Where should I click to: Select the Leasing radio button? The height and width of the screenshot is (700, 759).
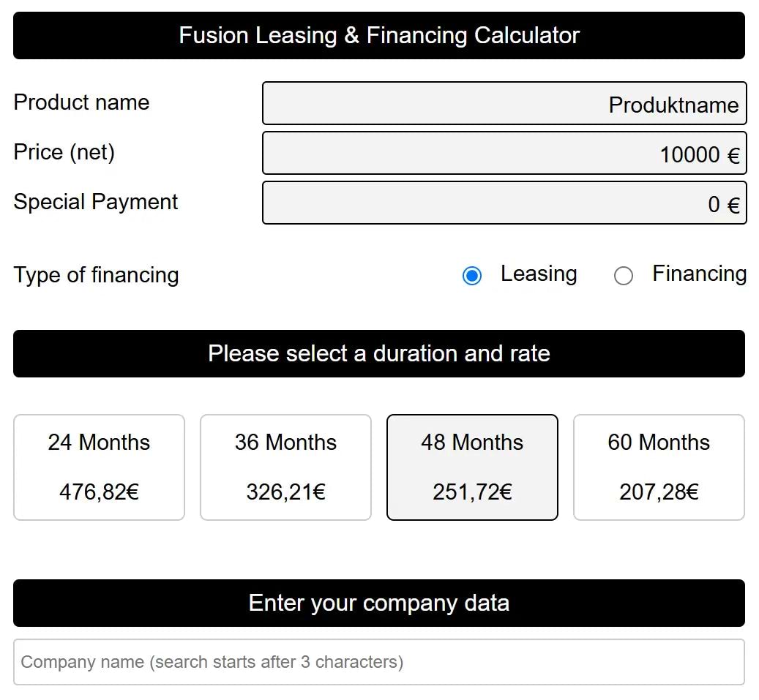(x=472, y=276)
